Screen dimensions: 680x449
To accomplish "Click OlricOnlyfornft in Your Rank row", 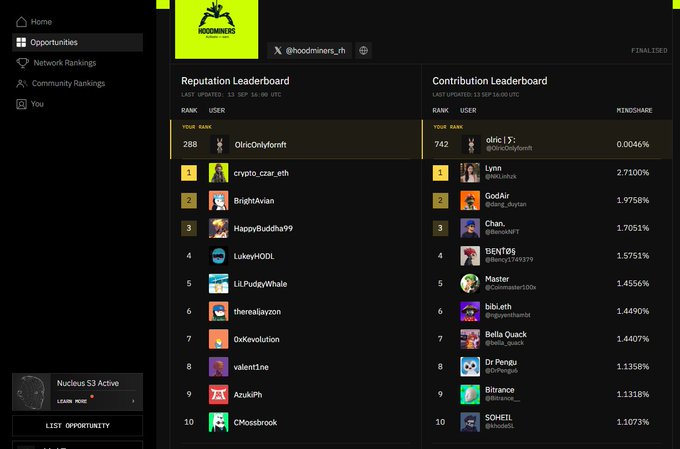I will [260, 145].
